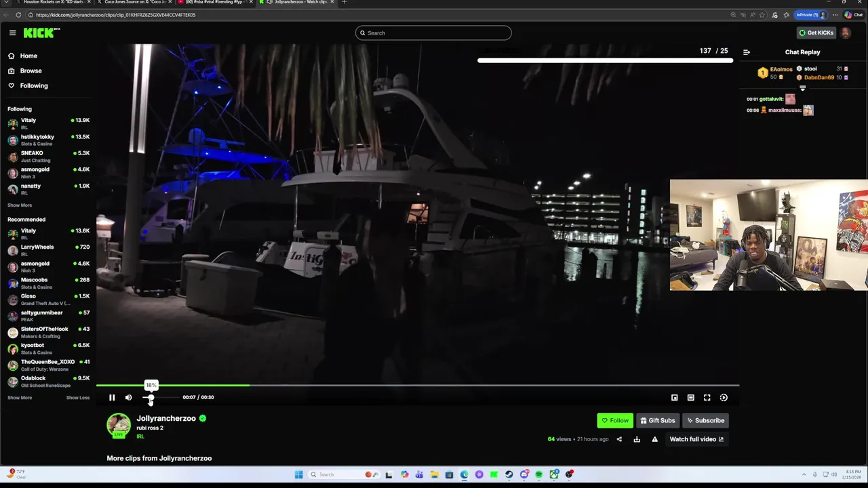Screen dimensions: 868x488
Task: Report the clip with warning icon
Action: click(x=654, y=439)
